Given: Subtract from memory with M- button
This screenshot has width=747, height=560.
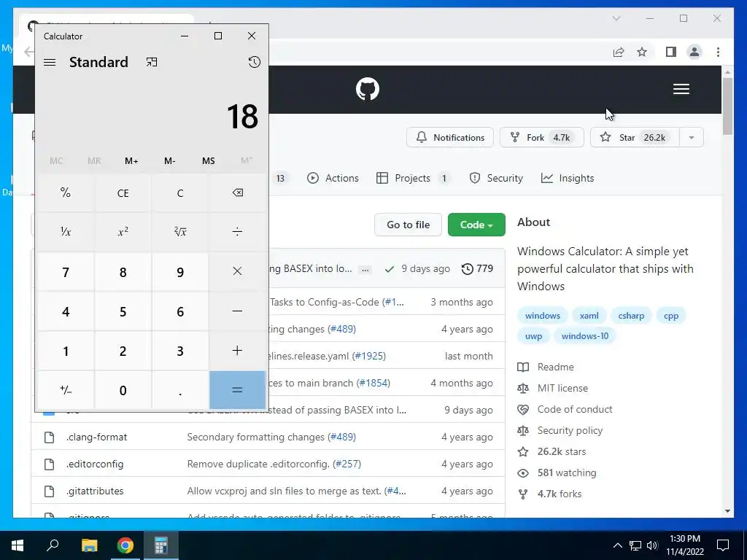Looking at the screenshot, I should pyautogui.click(x=169, y=161).
